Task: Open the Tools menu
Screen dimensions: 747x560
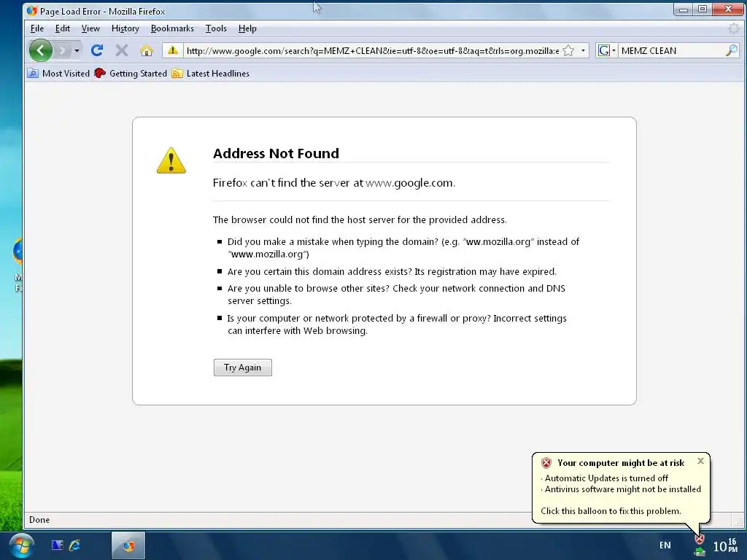Action: click(x=216, y=28)
